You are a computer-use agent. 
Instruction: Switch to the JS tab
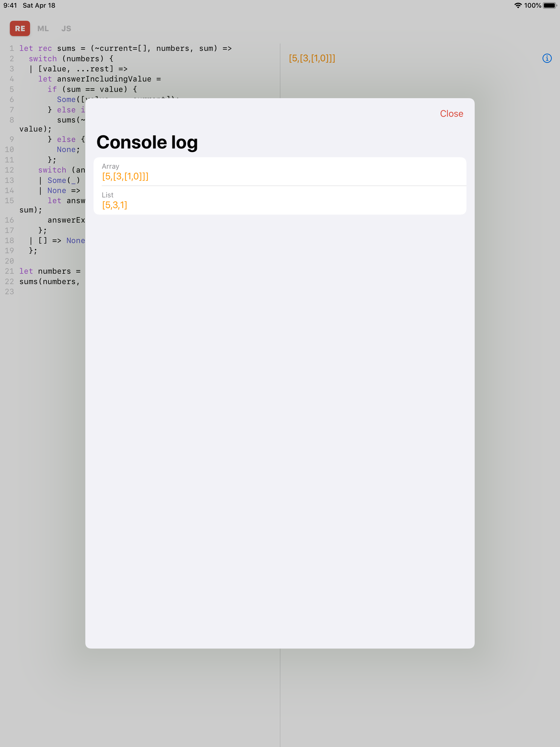[66, 28]
